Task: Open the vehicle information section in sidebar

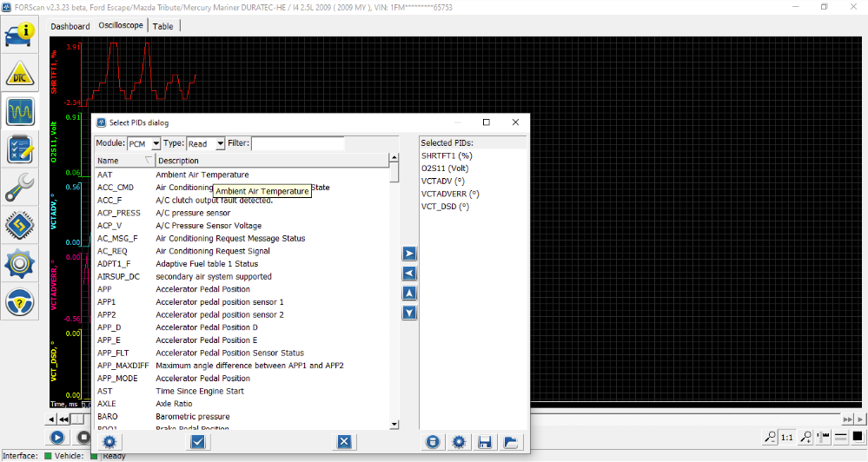Action: point(21,35)
